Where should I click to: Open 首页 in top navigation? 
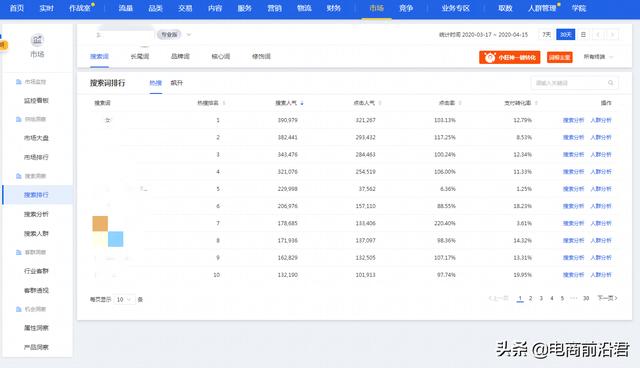[x=17, y=8]
